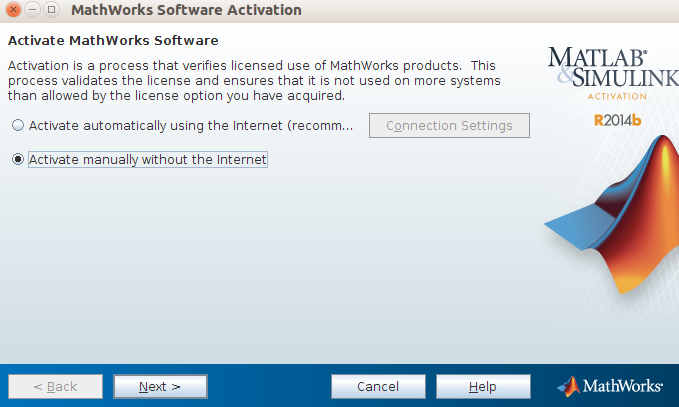Click the MathWorks wordmark in the footer
This screenshot has width=679, height=407.
point(622,386)
